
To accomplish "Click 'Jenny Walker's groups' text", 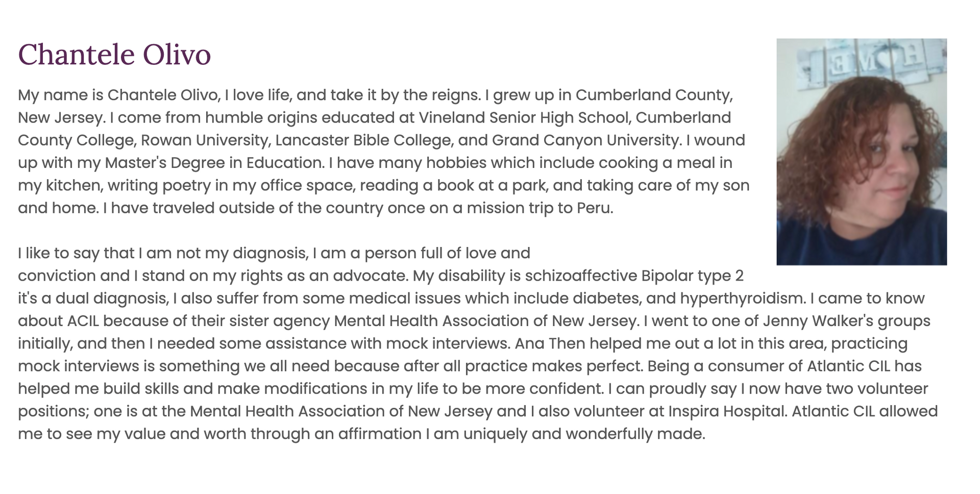I will click(847, 321).
